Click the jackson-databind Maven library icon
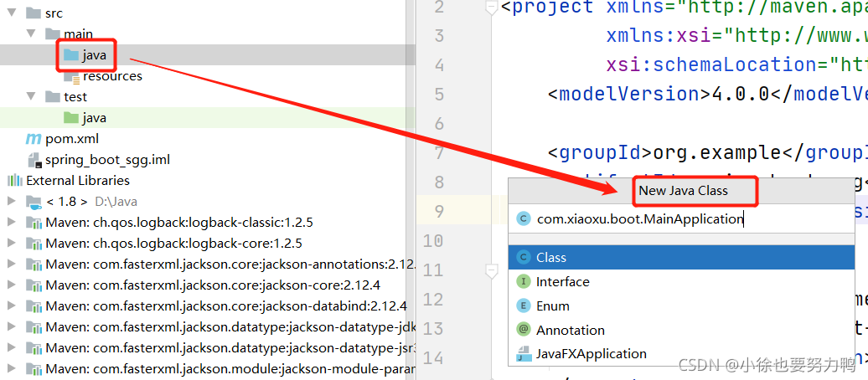 (34, 306)
